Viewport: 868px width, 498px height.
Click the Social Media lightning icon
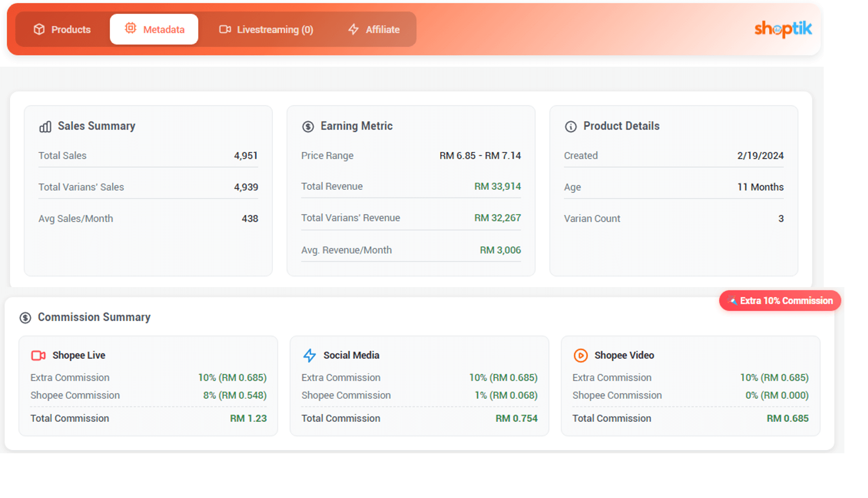309,355
